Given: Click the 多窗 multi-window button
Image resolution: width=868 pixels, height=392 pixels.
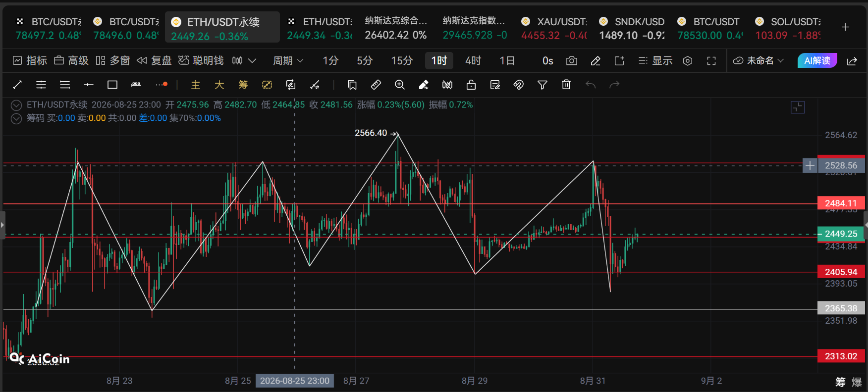Looking at the screenshot, I should point(113,61).
